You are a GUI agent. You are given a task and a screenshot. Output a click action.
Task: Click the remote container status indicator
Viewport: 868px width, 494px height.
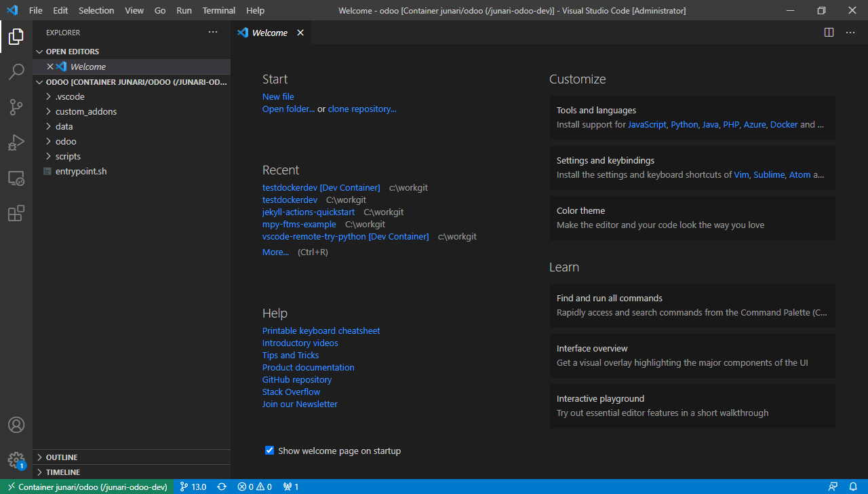pos(87,487)
